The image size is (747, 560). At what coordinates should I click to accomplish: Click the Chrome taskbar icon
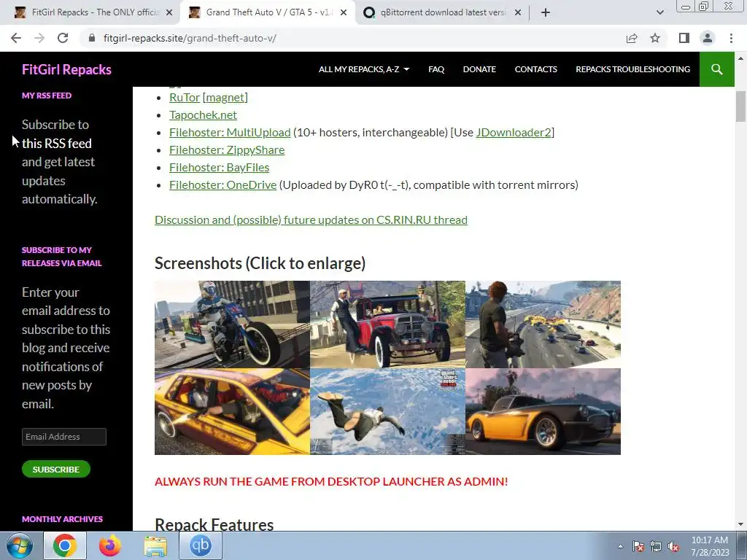pos(65,545)
